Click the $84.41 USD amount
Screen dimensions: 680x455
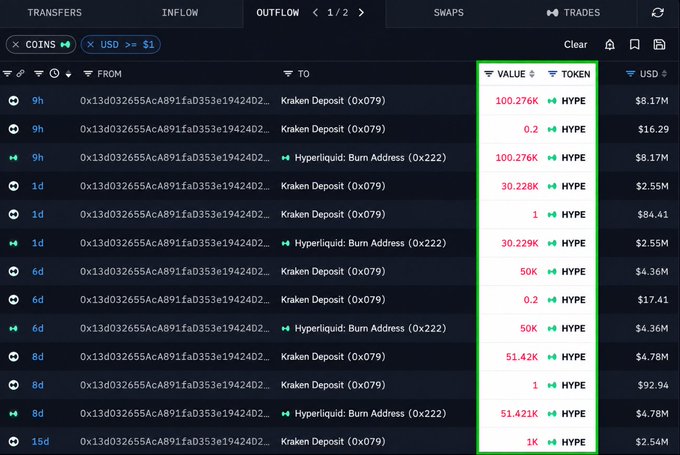(x=653, y=214)
